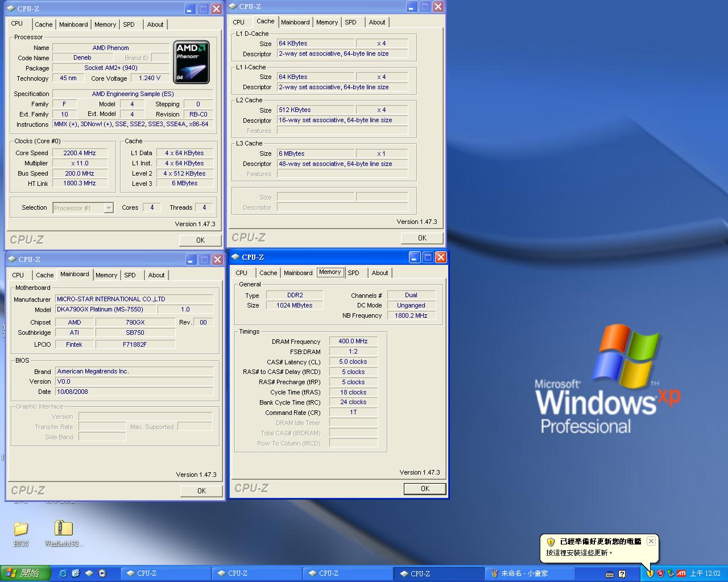Open the Start menu (開始)
Image resolution: width=728 pixels, height=582 pixels.
coord(26,573)
